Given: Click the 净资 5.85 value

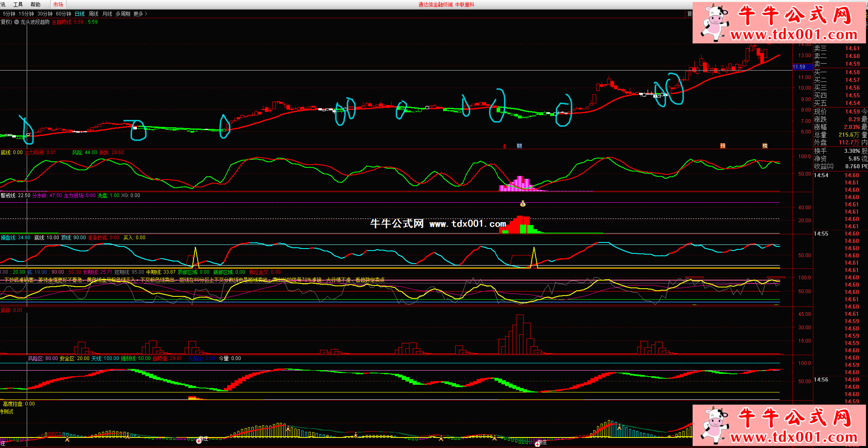Looking at the screenshot, I should click(x=854, y=159).
